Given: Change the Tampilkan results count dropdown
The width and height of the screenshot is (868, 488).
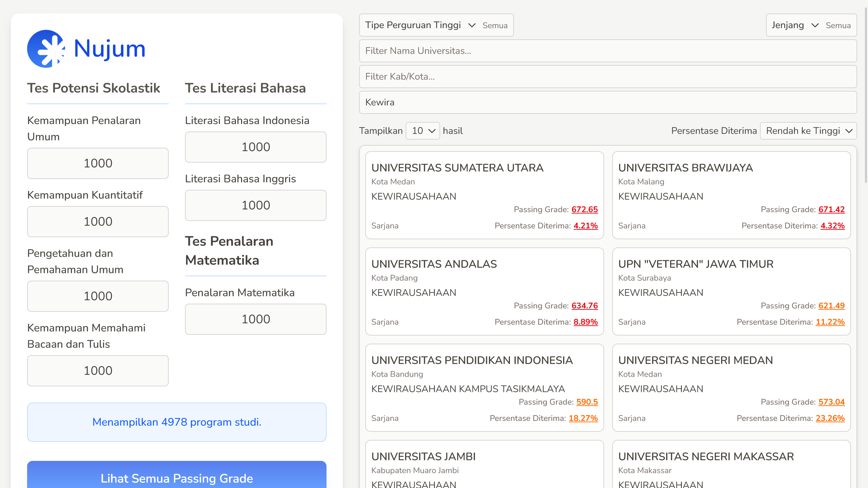Looking at the screenshot, I should [423, 131].
